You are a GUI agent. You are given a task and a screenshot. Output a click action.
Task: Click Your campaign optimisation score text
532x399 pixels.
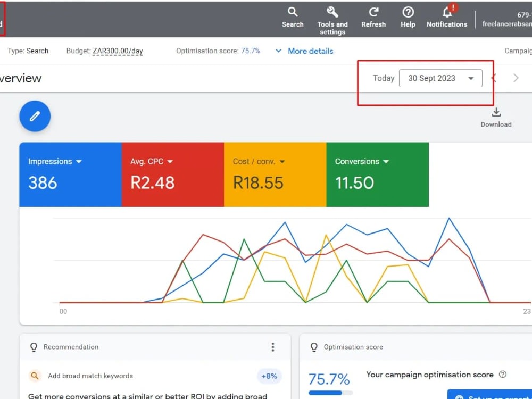(429, 375)
